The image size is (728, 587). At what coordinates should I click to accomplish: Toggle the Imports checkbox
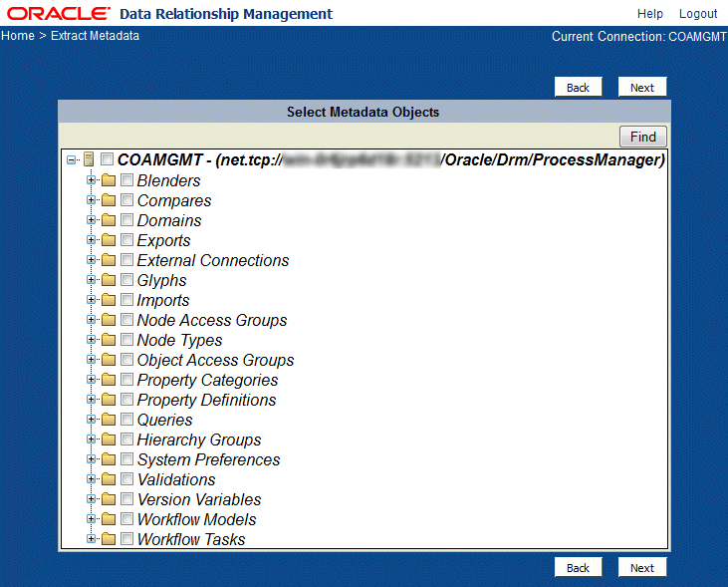(126, 300)
